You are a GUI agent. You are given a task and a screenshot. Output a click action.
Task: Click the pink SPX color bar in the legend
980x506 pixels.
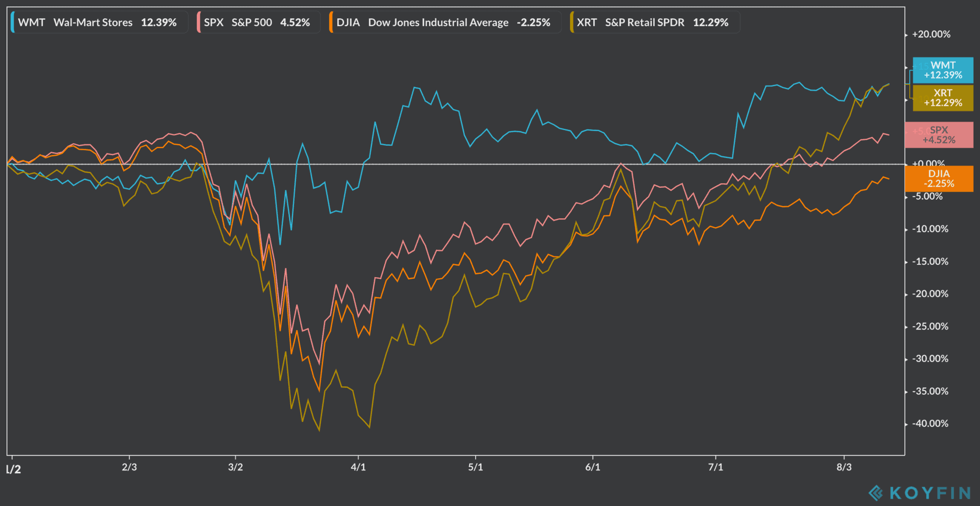(x=198, y=22)
